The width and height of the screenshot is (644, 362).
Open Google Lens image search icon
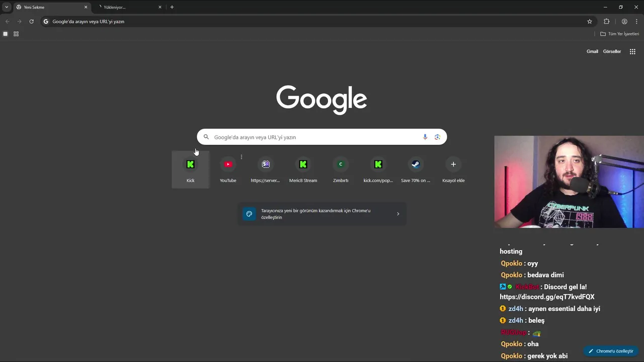[x=437, y=137]
